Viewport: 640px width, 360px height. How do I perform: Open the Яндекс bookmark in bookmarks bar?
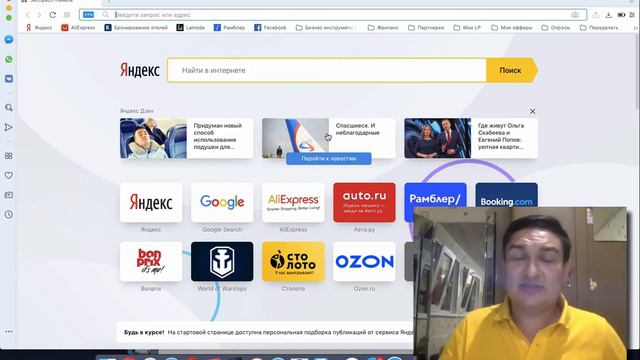coord(39,28)
